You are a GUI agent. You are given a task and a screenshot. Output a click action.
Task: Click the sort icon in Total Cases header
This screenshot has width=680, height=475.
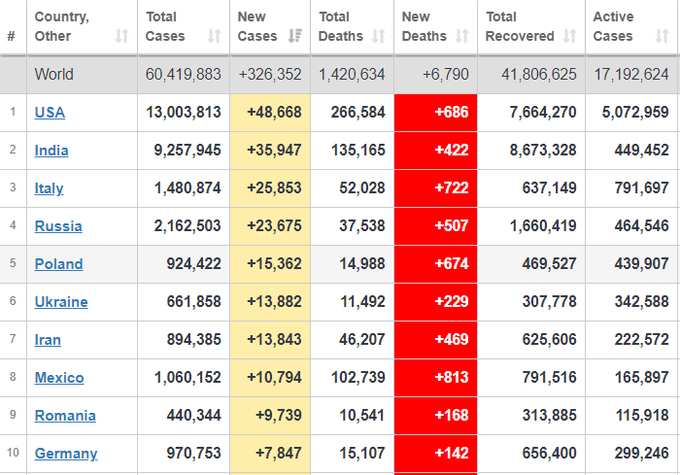click(214, 37)
